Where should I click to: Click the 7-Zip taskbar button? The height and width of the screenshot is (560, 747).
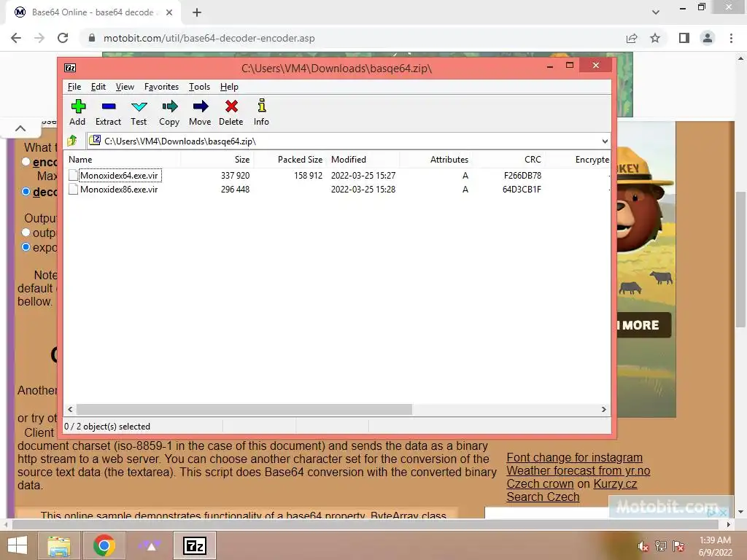(194, 545)
